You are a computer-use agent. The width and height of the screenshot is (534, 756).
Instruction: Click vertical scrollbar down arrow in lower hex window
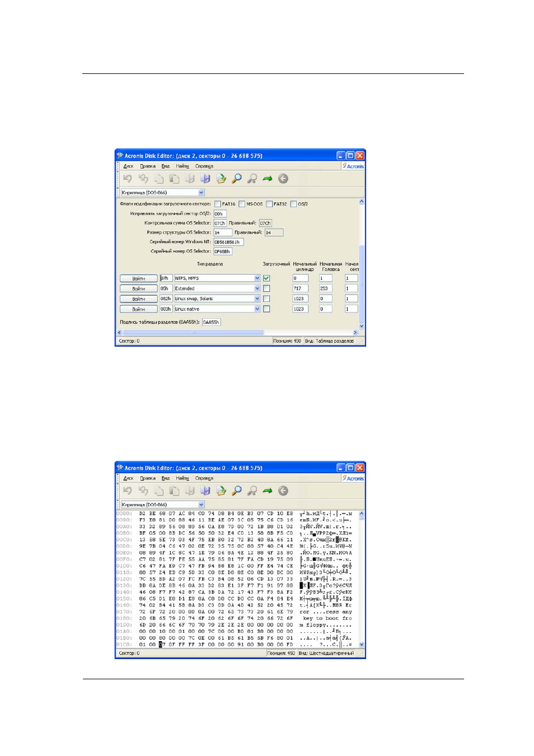[362, 645]
